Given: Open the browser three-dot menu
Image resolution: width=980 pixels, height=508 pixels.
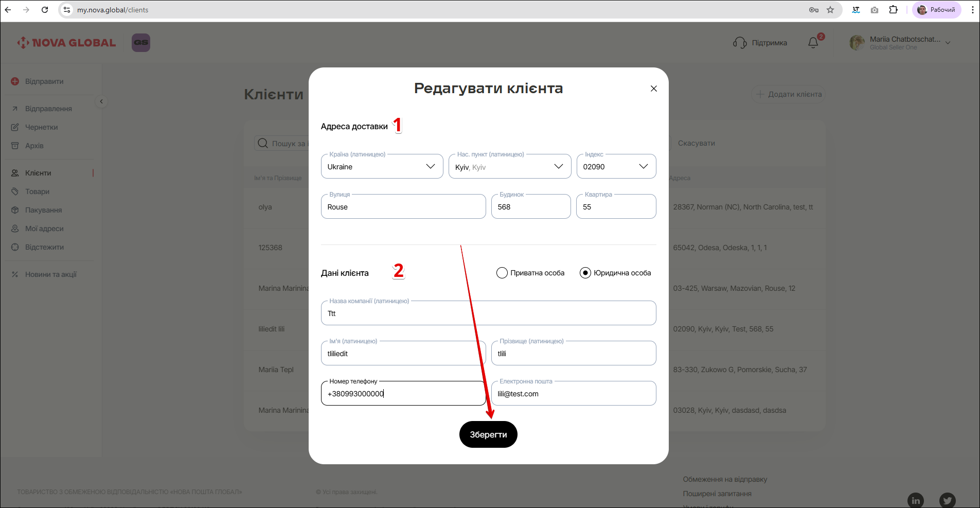Looking at the screenshot, I should (x=972, y=10).
